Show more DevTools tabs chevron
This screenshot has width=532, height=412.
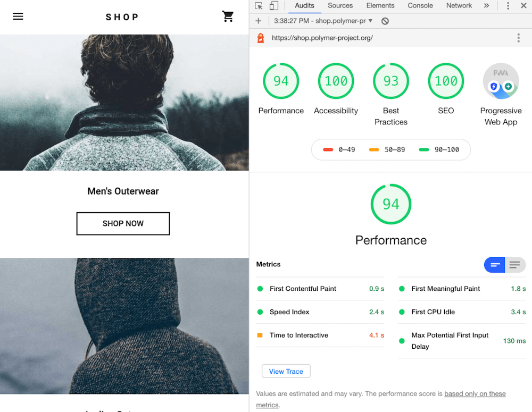point(486,5)
